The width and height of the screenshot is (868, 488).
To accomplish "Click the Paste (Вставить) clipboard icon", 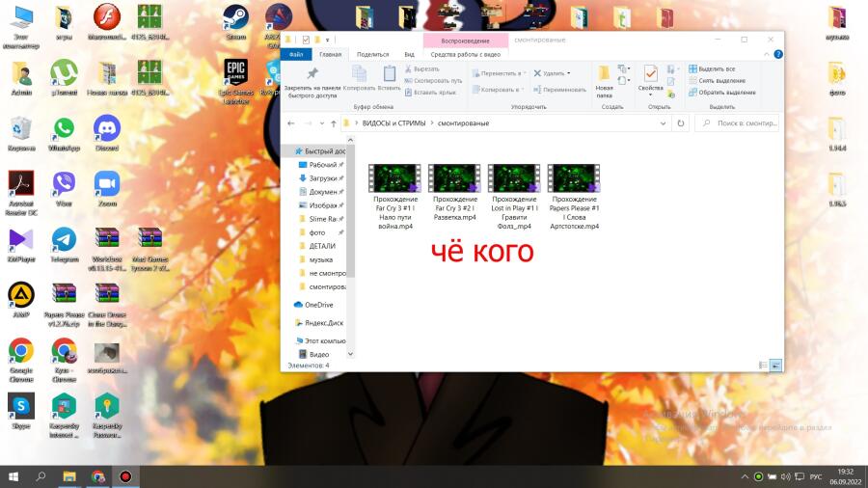I will [x=390, y=73].
